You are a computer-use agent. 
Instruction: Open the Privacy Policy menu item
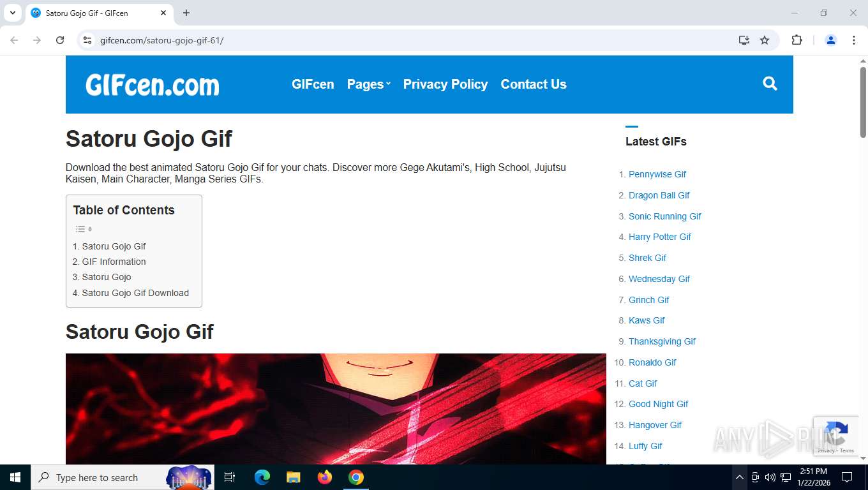coord(445,84)
